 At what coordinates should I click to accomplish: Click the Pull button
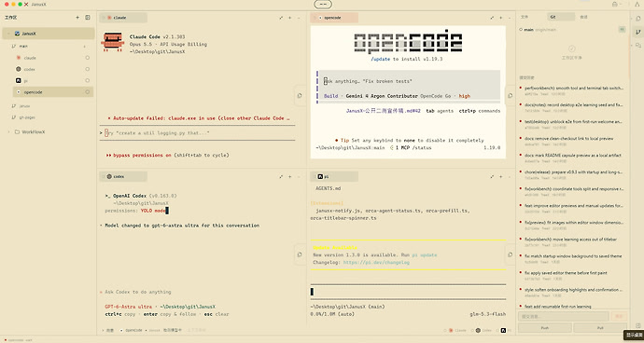(600, 328)
